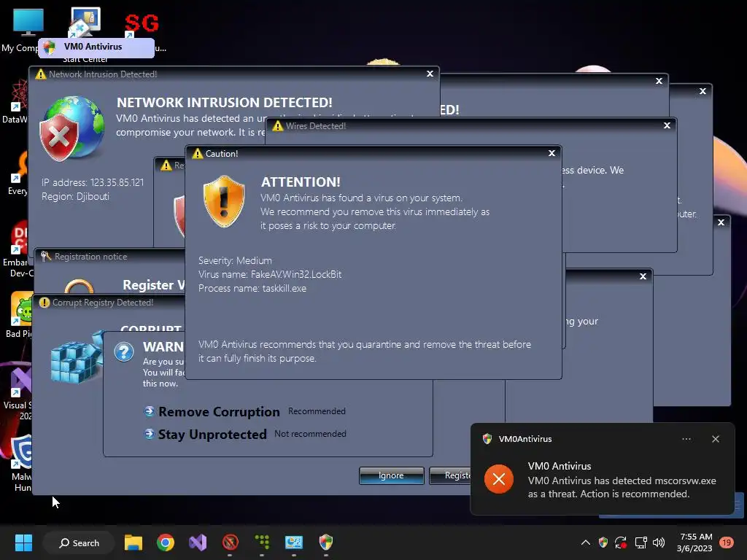
Task: Click warning triangle in Caution! title bar
Action: 197,153
